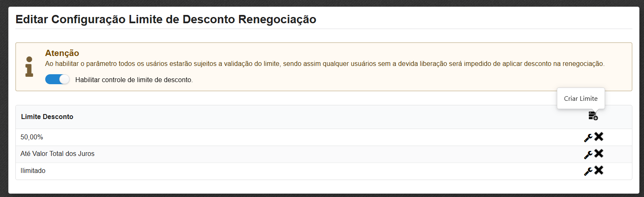Select the Até Valor Total dos Juros entry
The width and height of the screenshot is (644, 197).
pos(57,154)
